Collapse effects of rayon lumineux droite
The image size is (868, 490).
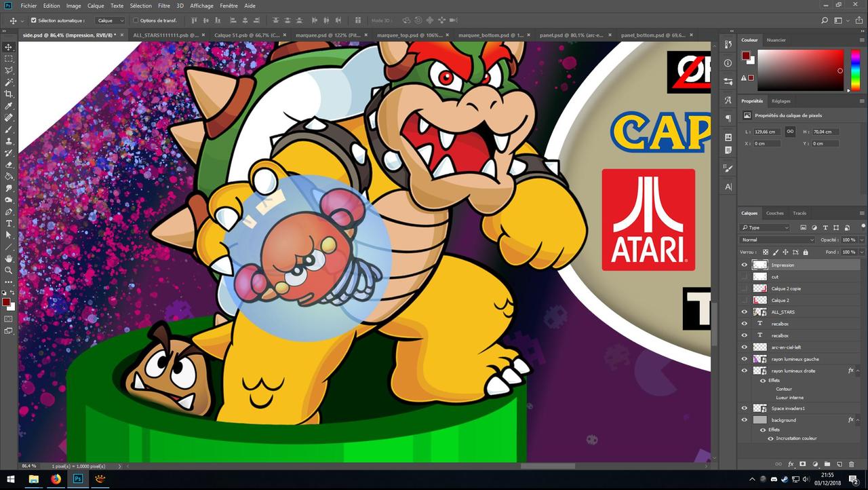[x=859, y=371]
